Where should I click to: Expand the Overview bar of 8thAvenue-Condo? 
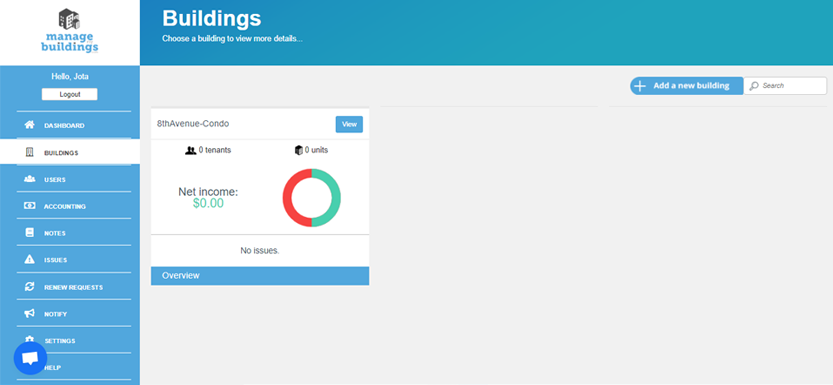pos(260,276)
